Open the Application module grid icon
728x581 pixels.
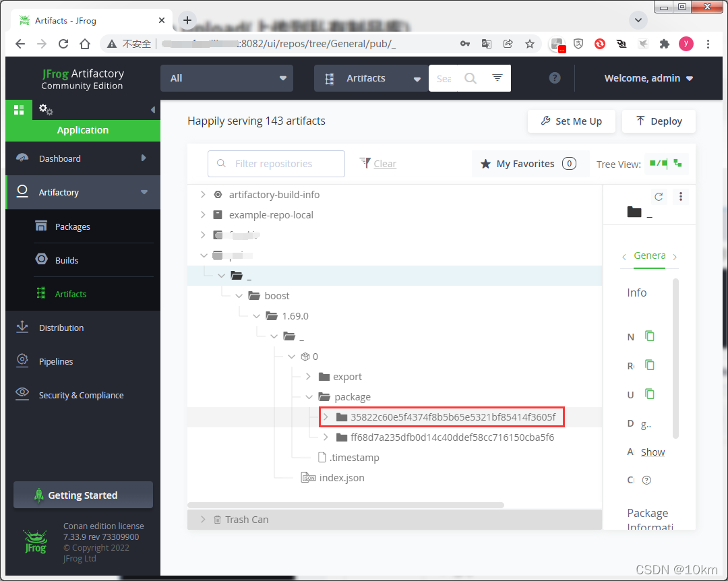(x=19, y=110)
